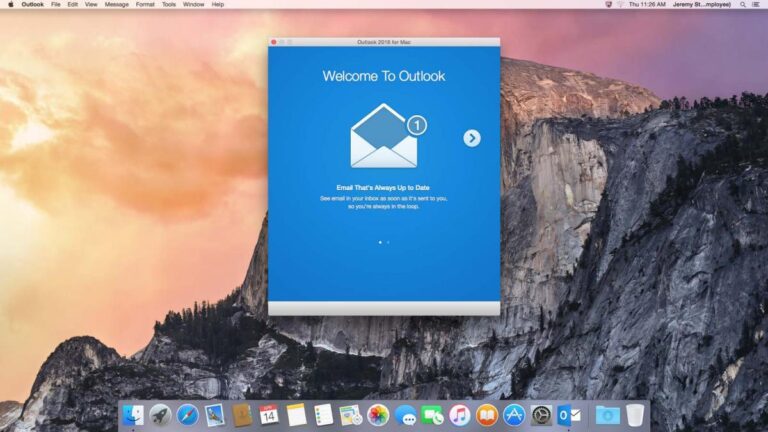Select the second page indicator dot
The image size is (768, 432).
[x=388, y=242]
